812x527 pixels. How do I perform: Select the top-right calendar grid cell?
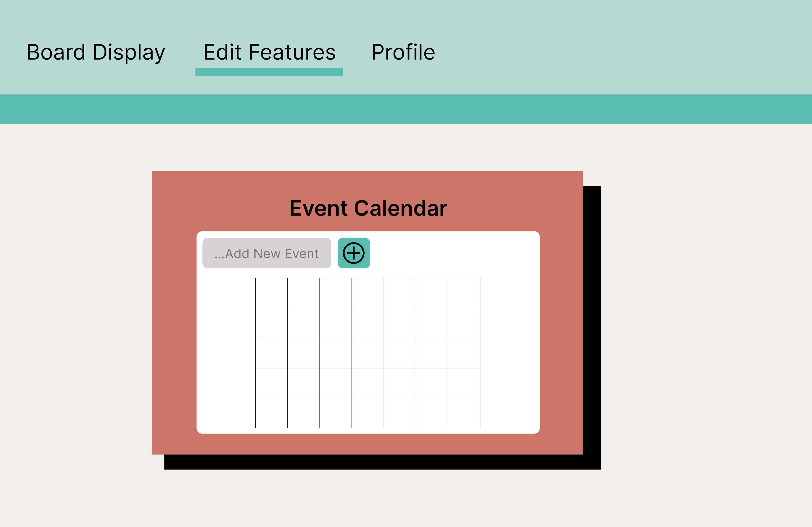point(464,293)
